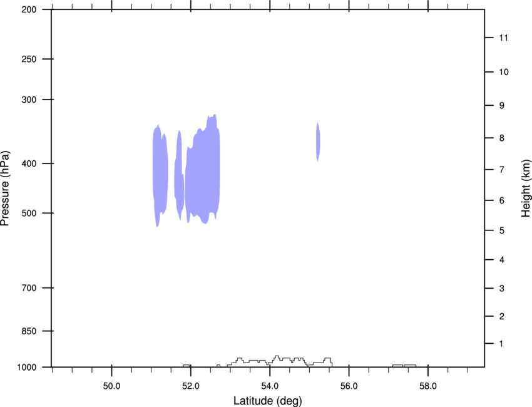Screen dimensions: 532x407
Task: Click the 2 km height label
Action: (x=502, y=316)
